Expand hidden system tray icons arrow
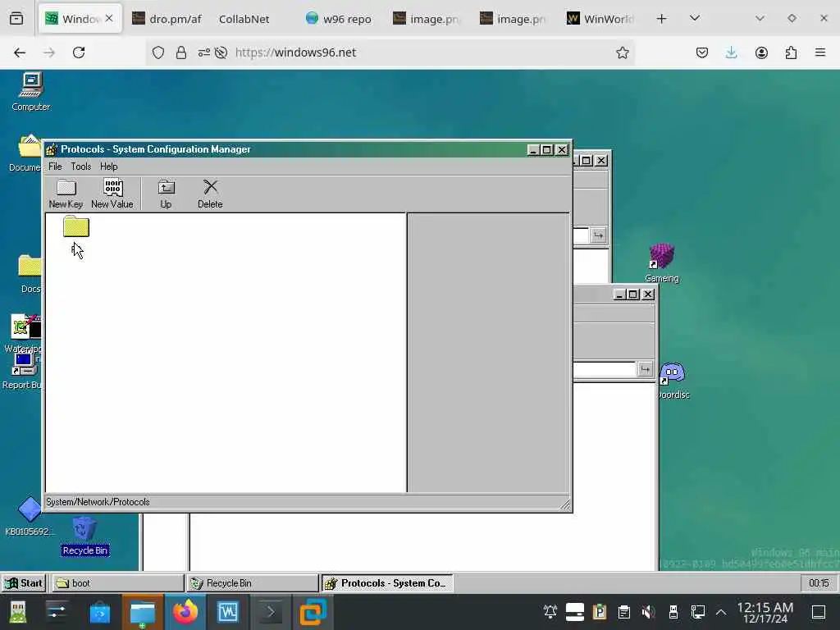 [x=721, y=612]
